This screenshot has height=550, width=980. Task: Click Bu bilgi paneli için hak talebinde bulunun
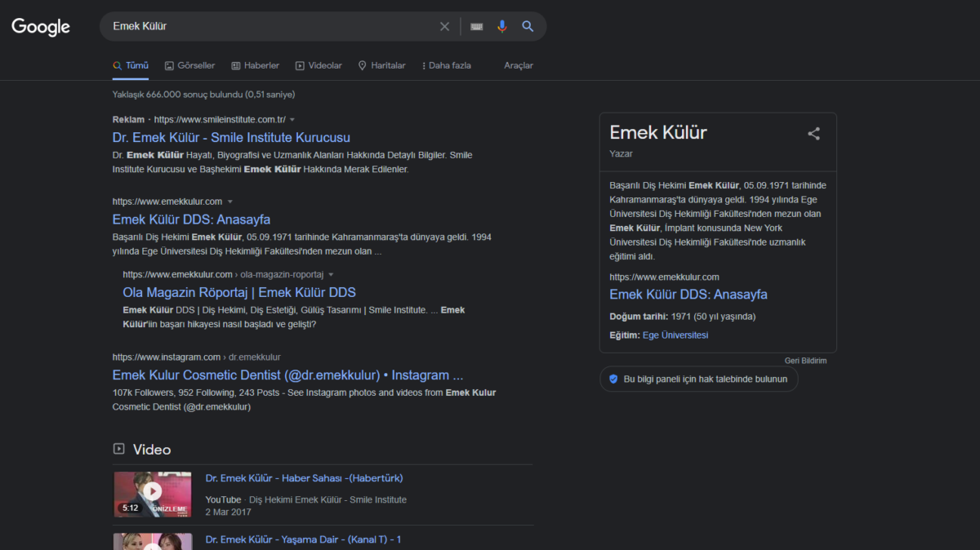pos(698,379)
